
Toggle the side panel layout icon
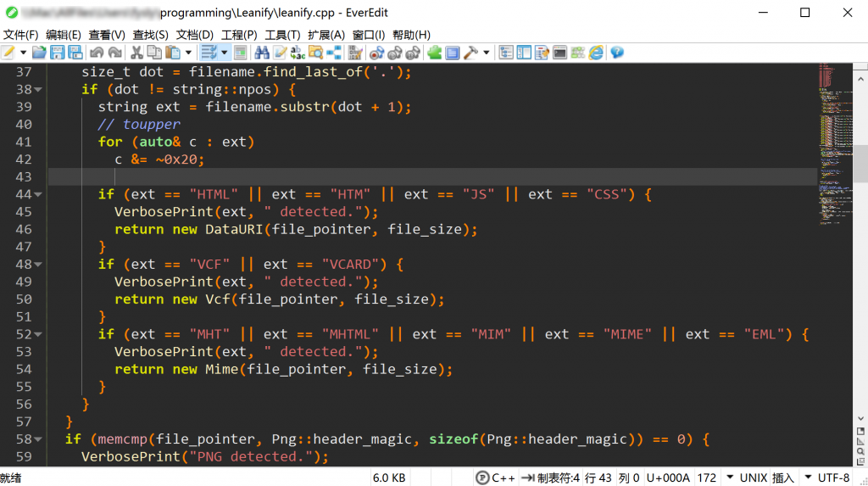(x=524, y=53)
